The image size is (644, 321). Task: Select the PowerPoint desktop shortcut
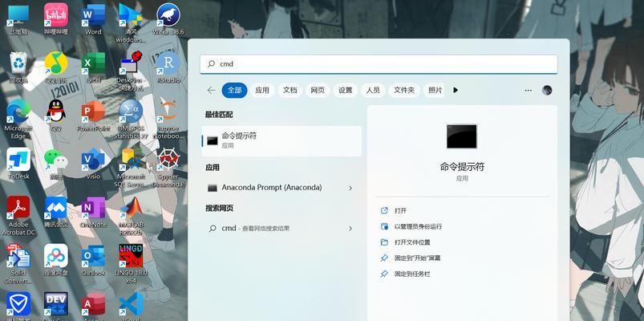tap(93, 116)
